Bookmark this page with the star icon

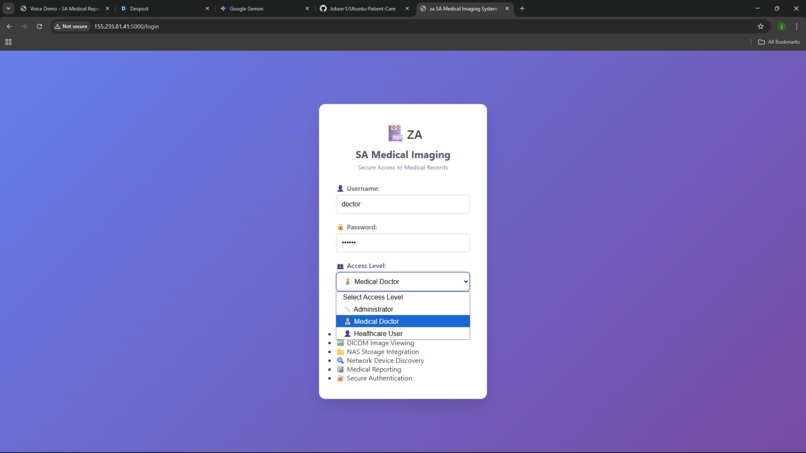[760, 26]
